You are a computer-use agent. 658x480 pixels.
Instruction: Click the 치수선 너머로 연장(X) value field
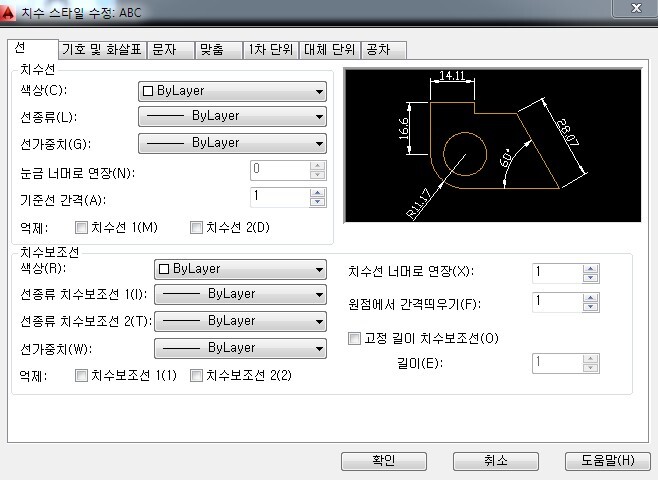point(557,273)
